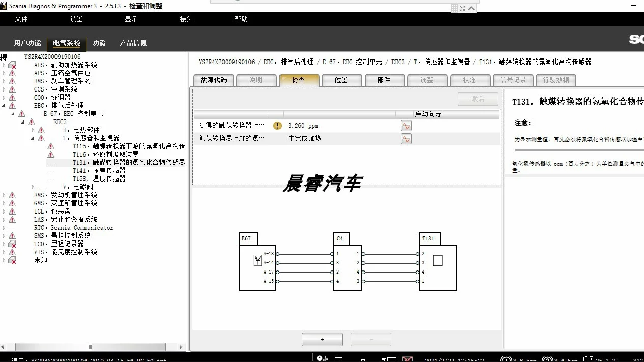Click the square component symbol inside the T131 block
The height and width of the screenshot is (362, 644).
438,260
